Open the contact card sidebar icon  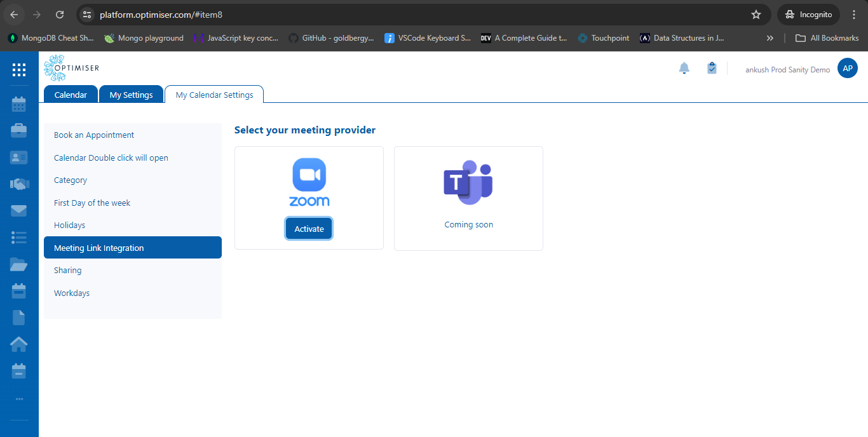point(19,158)
